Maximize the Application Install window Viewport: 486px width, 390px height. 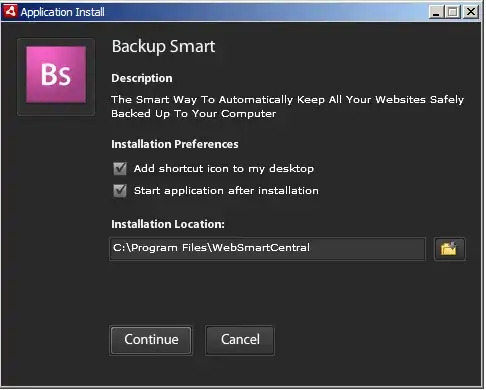pos(452,12)
